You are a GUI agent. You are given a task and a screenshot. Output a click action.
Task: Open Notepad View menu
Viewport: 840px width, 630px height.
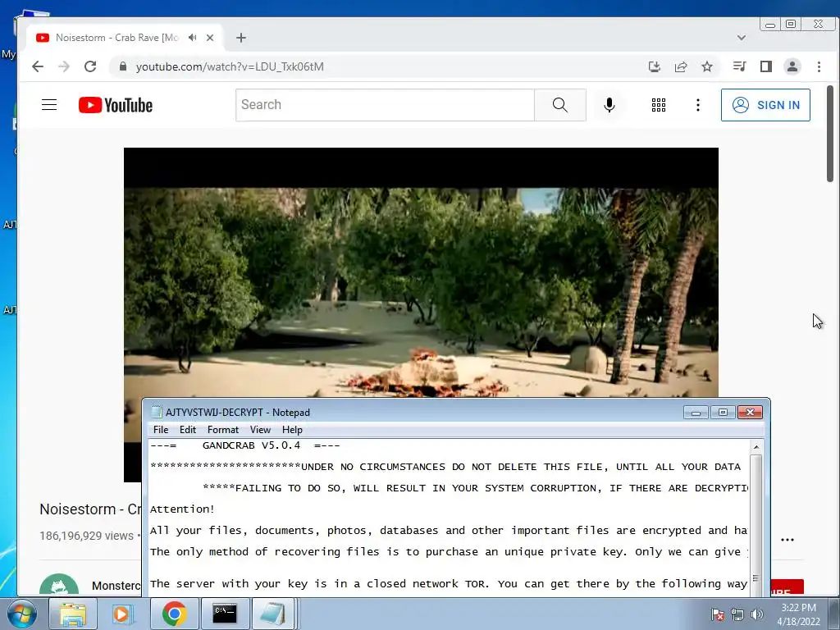260,430
